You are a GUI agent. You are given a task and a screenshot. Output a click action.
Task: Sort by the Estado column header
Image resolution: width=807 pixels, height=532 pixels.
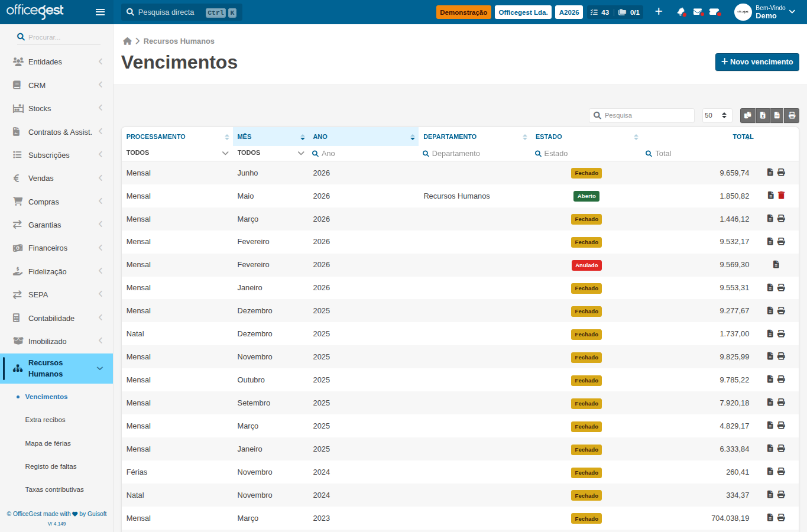point(586,137)
